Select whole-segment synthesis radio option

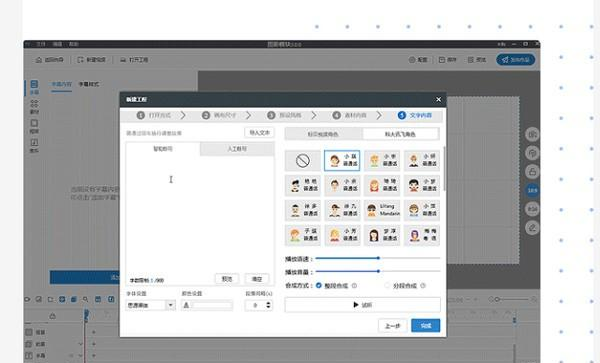(x=319, y=285)
